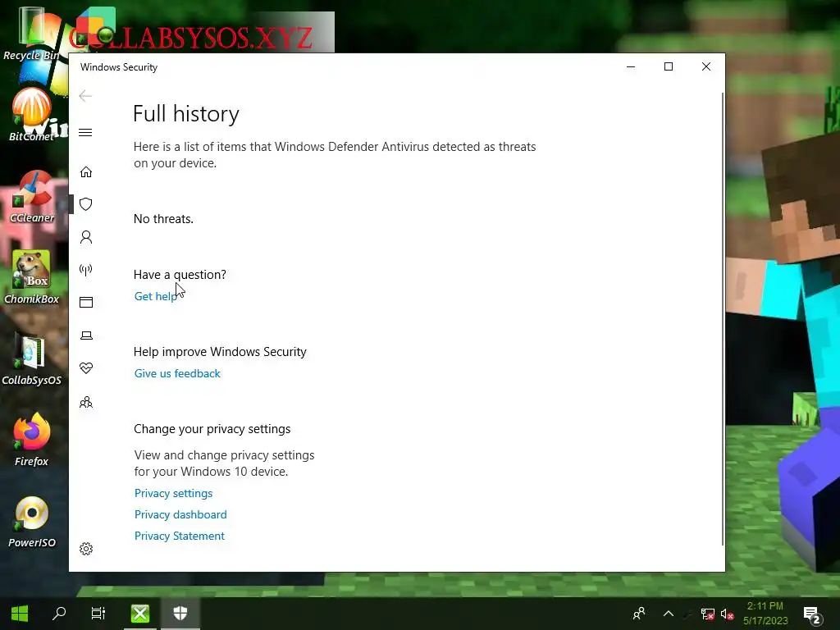Open Device security laptop icon
840x630 pixels.
coord(85,336)
